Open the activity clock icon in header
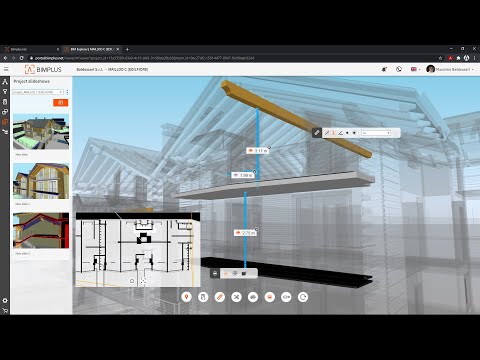This screenshot has width=480, height=360. (399, 69)
